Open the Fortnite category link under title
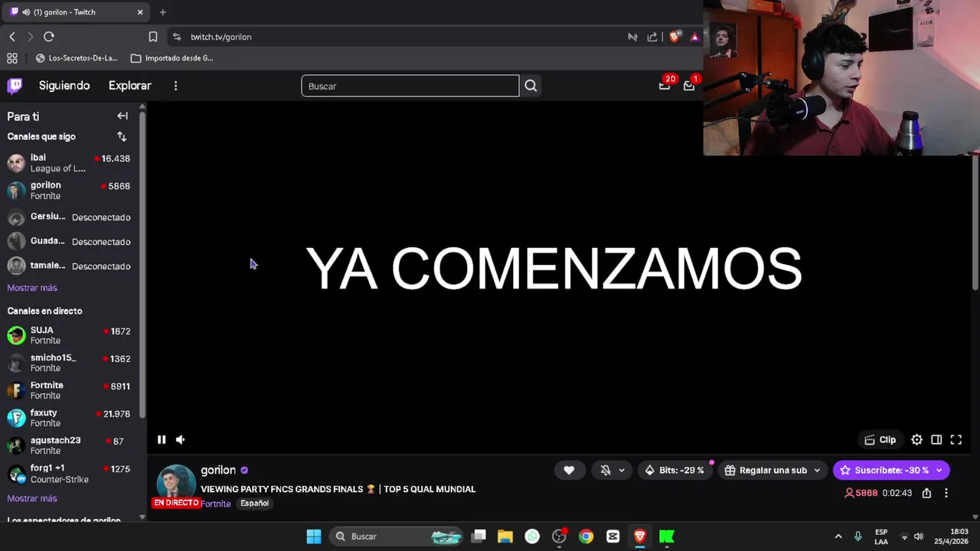Viewport: 980px width, 551px height. click(x=216, y=504)
